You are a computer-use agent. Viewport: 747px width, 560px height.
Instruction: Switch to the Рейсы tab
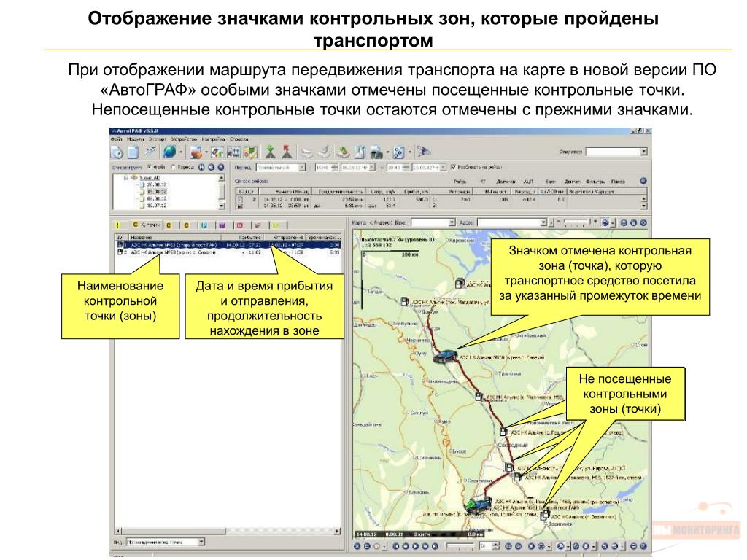tap(460, 182)
